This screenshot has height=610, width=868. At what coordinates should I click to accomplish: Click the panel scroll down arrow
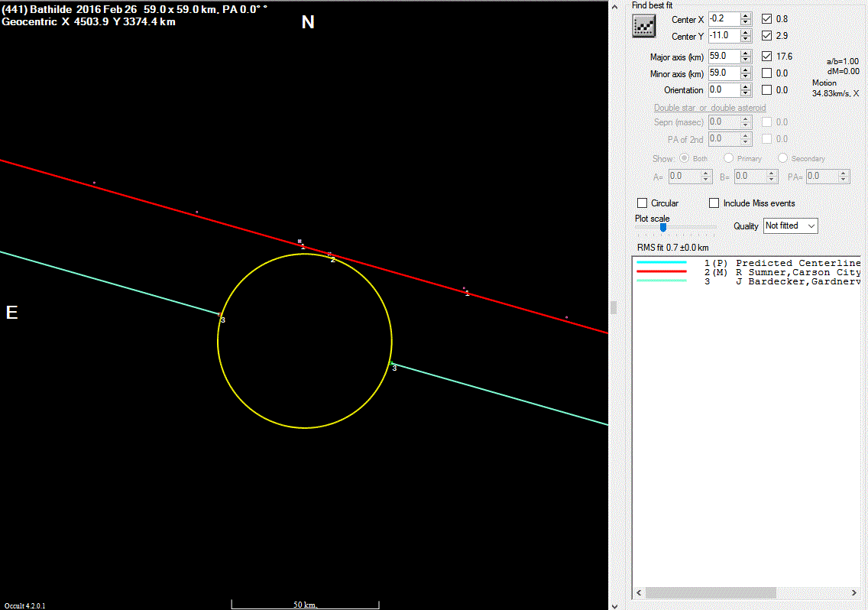614,606
